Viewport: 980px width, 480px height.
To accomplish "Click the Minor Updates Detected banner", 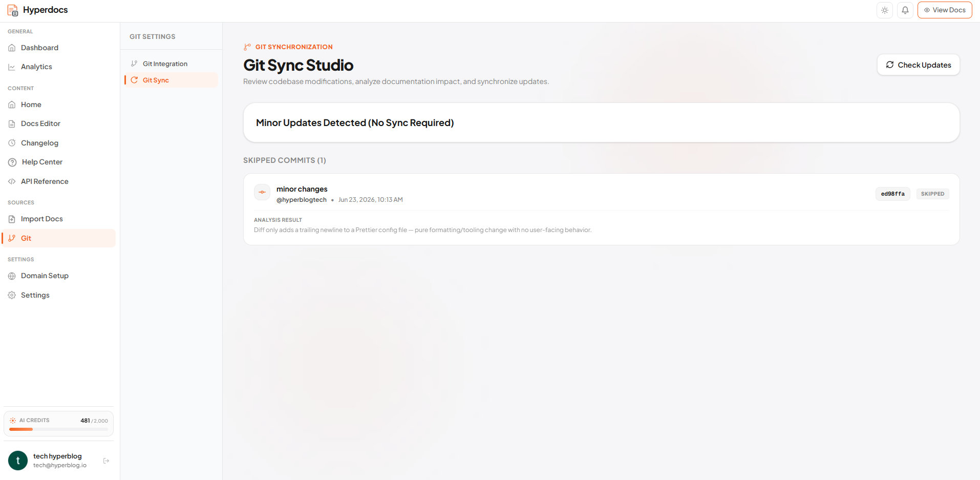I will coord(602,122).
